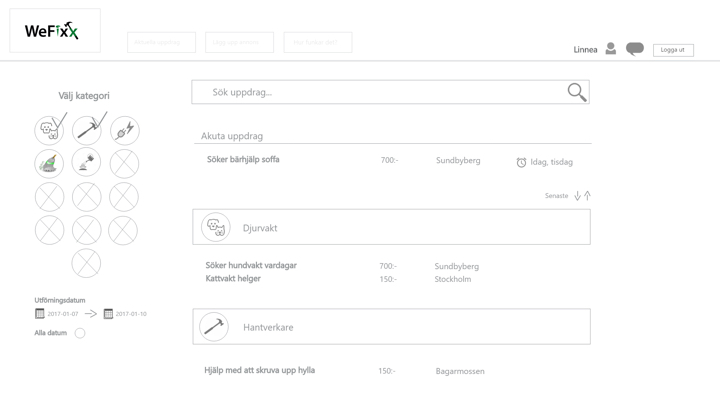
Task: Open the start date calendar icon
Action: (x=40, y=314)
